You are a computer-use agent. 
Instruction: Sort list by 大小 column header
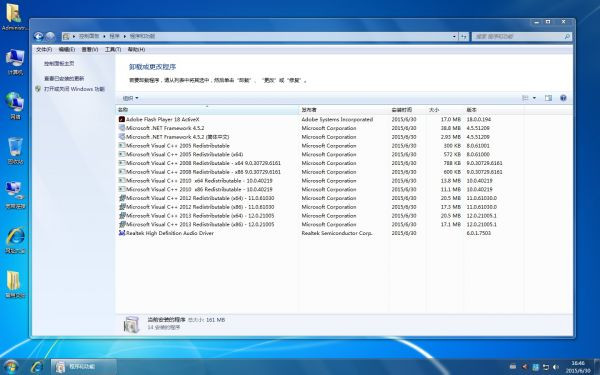tap(444, 110)
